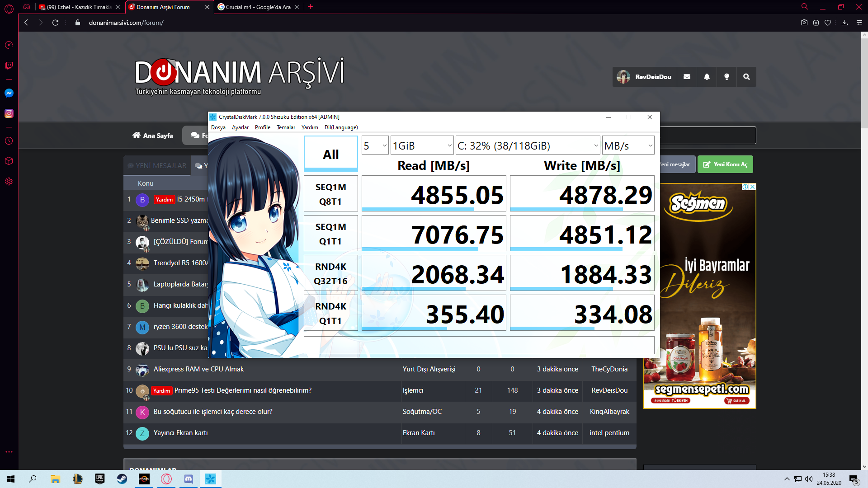Open volume control in system tray
Viewport: 868px width, 488px height.
pyautogui.click(x=808, y=479)
